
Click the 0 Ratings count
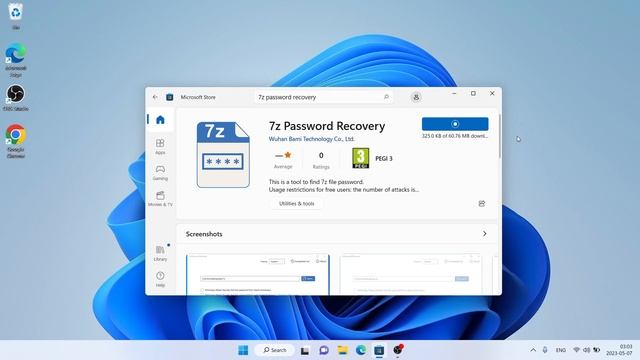tap(321, 160)
